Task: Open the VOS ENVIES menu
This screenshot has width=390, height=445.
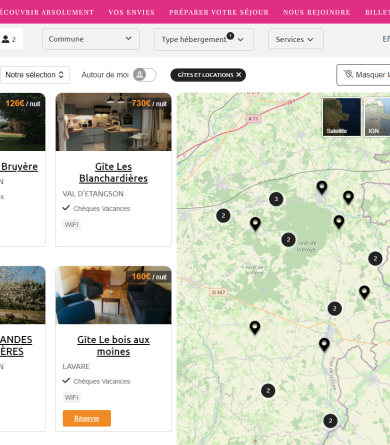Action: click(x=131, y=12)
